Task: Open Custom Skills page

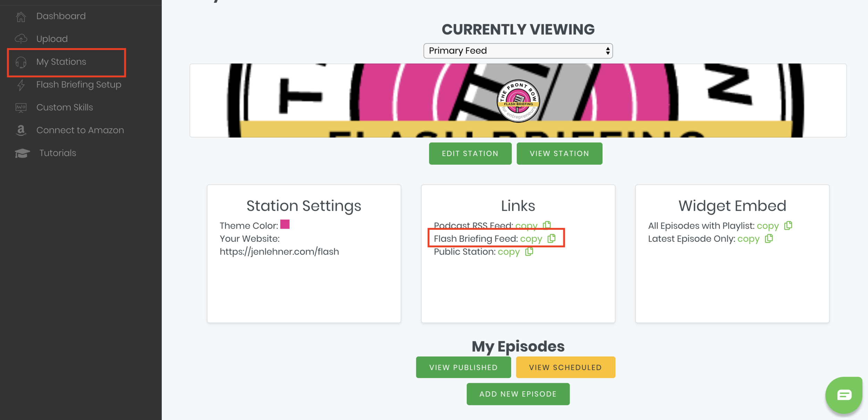Action: click(x=65, y=108)
